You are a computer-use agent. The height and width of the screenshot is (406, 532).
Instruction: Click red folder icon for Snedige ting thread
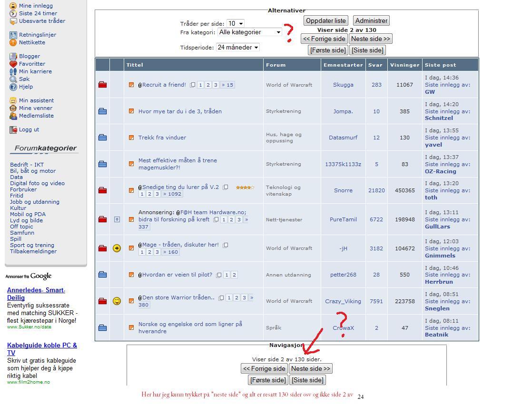102,190
